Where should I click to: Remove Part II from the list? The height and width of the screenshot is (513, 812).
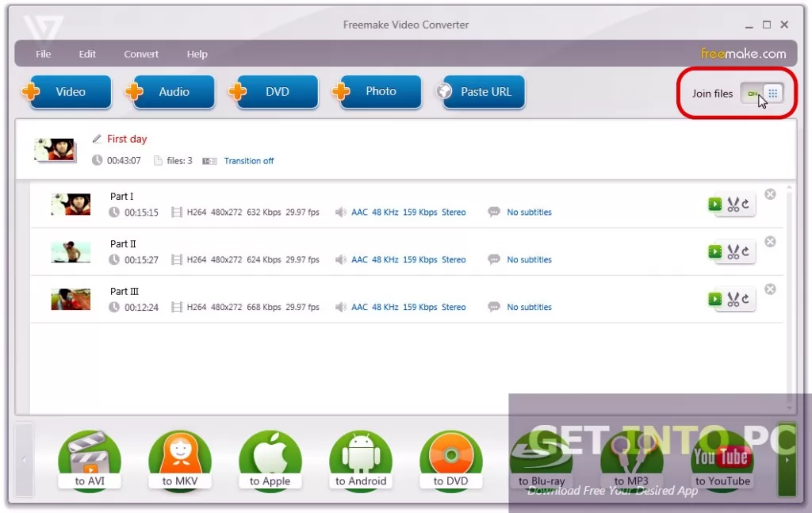pyautogui.click(x=771, y=242)
